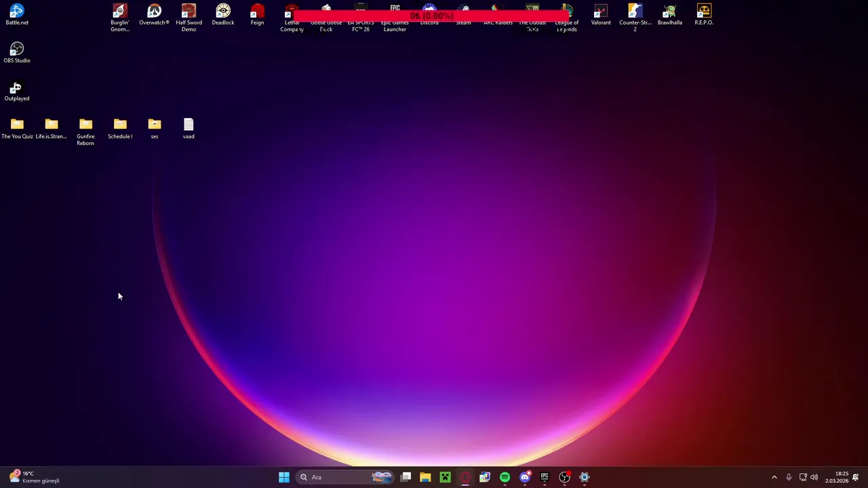The image size is (868, 488).
Task: Select the Overwatch desktop icon
Action: point(154,14)
